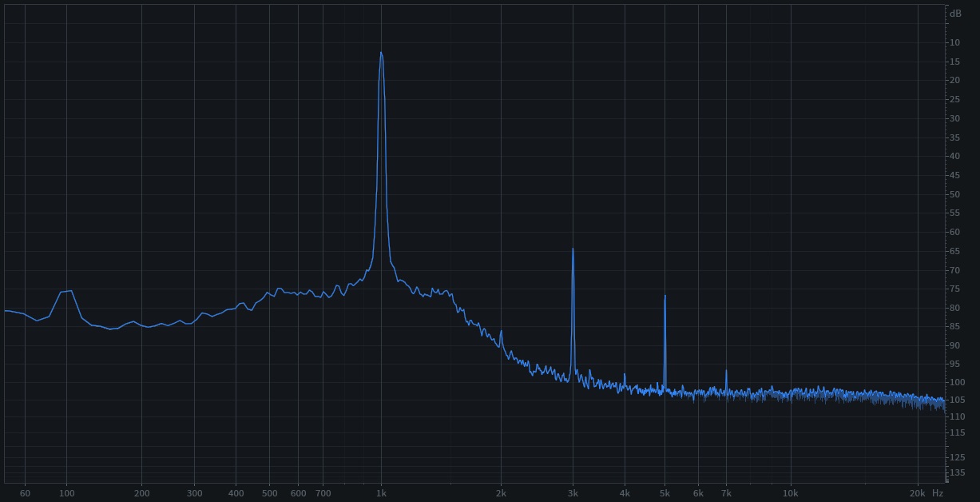
Task: Click the 110 dB scale label
Action: [x=957, y=416]
